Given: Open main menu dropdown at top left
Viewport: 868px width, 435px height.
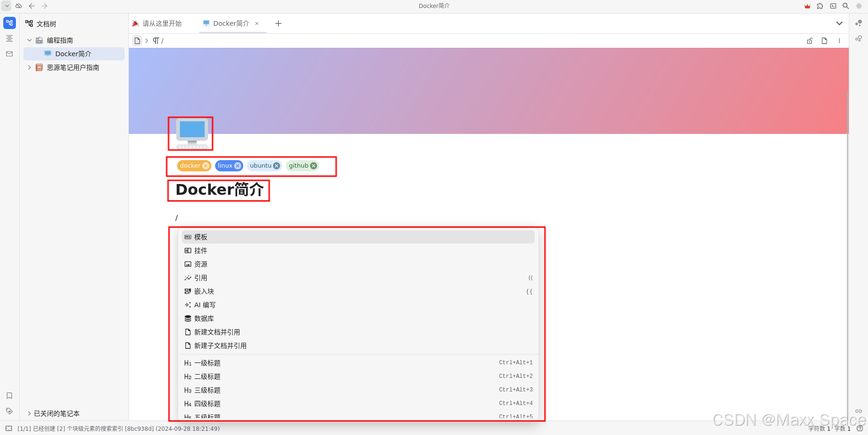Looking at the screenshot, I should (x=7, y=6).
